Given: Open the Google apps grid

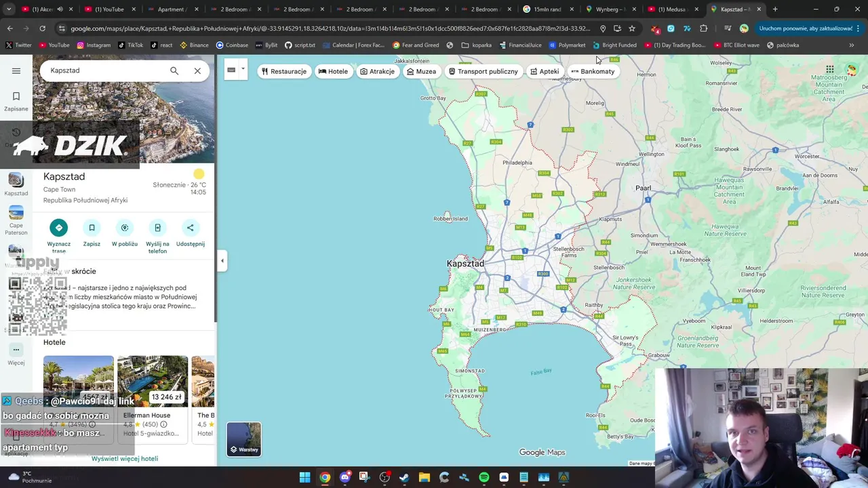Looking at the screenshot, I should 829,69.
